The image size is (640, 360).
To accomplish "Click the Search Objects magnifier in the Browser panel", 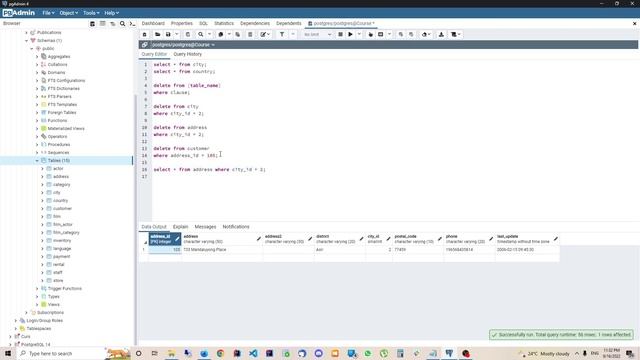I will tap(122, 24).
